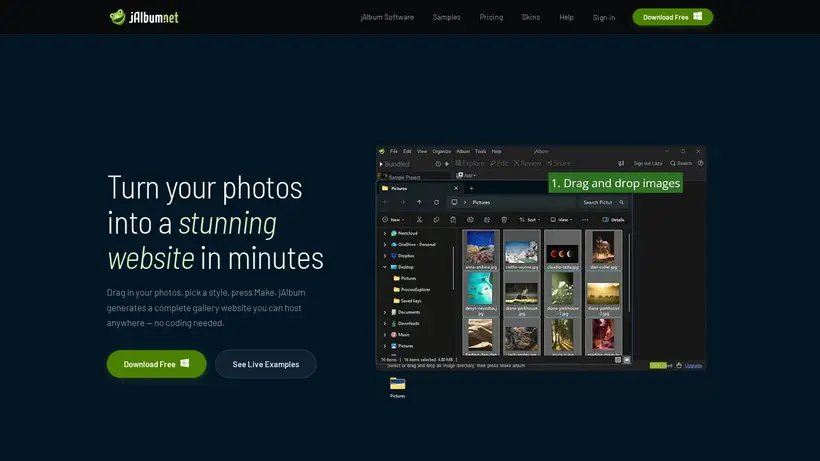Open the View dropdown in File Explorer toolbar
Screen dimensions: 820x461
(x=561, y=220)
